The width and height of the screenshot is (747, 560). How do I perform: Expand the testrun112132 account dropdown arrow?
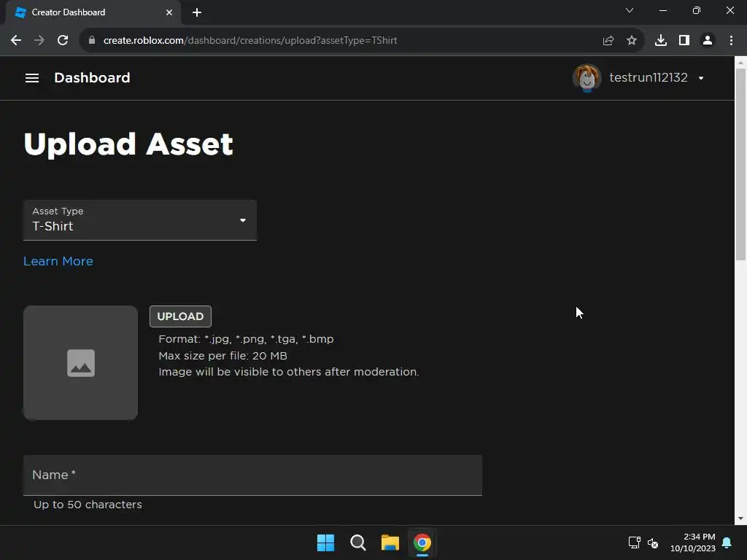(x=701, y=78)
